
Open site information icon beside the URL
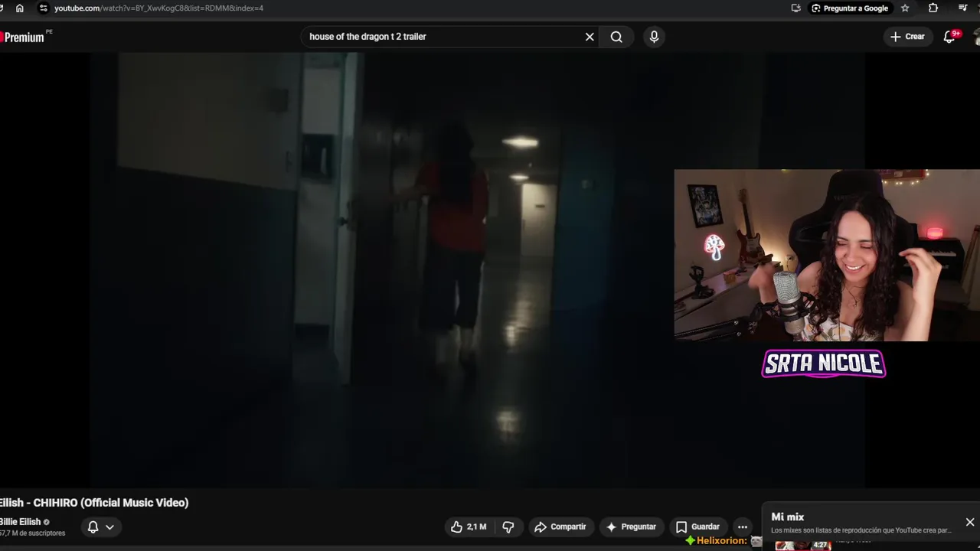tap(43, 8)
